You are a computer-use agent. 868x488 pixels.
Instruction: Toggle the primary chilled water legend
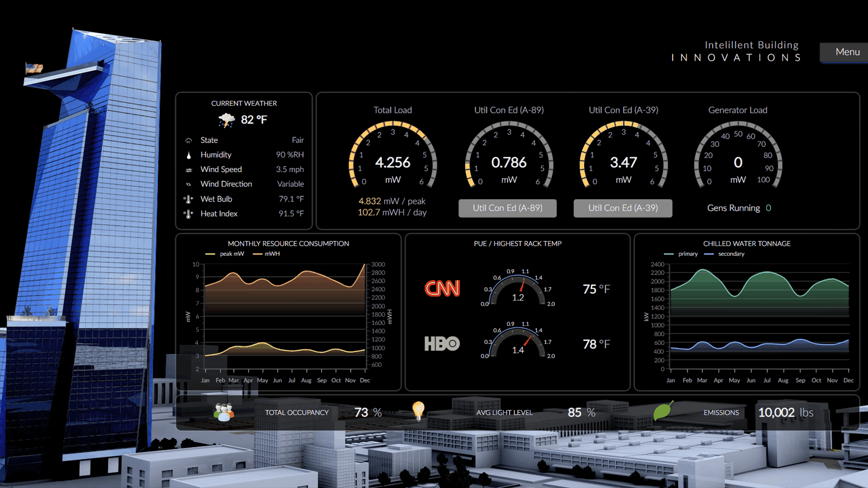tap(681, 254)
